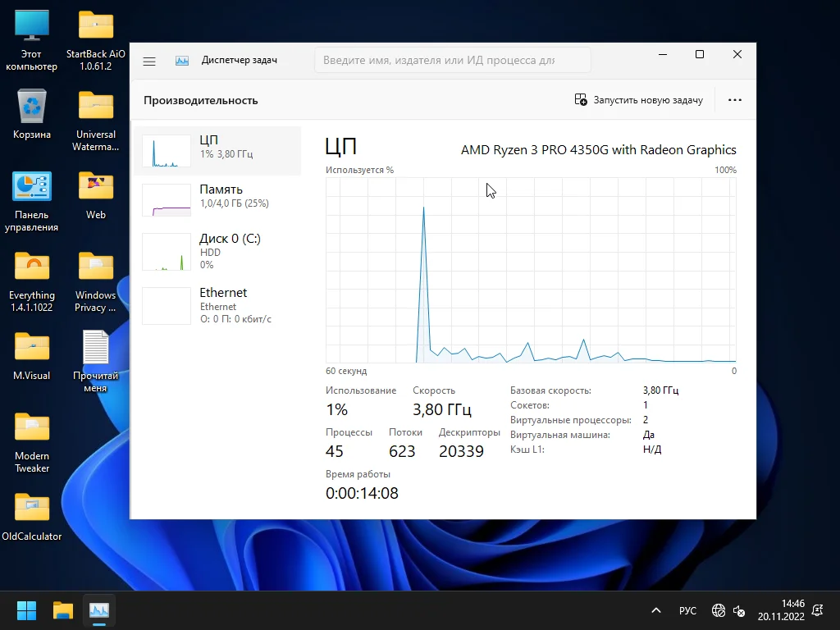Select 'Панель управления' desktop icon
Image resolution: width=840 pixels, height=630 pixels.
[x=32, y=202]
